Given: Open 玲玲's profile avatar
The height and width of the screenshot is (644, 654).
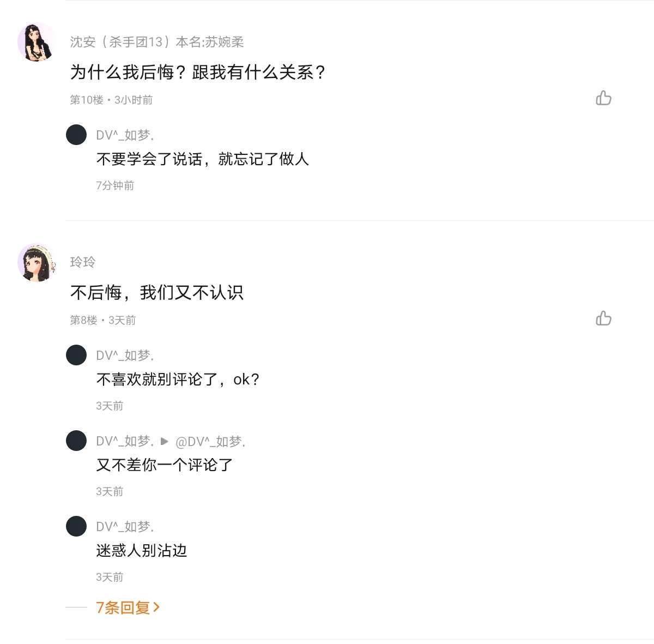Looking at the screenshot, I should coord(37,263).
